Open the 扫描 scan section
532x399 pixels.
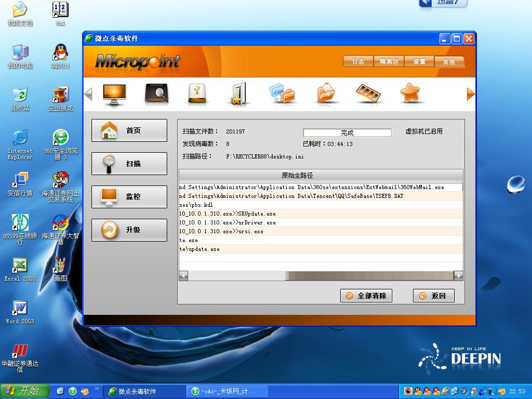tap(129, 164)
